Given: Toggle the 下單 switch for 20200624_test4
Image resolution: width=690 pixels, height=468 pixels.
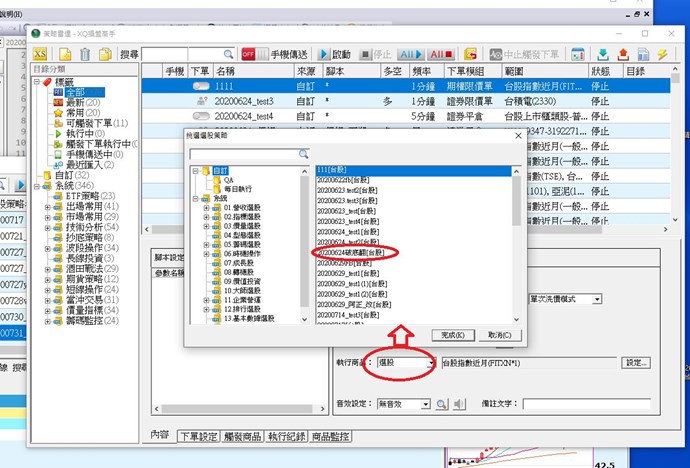Looking at the screenshot, I should pos(200,116).
